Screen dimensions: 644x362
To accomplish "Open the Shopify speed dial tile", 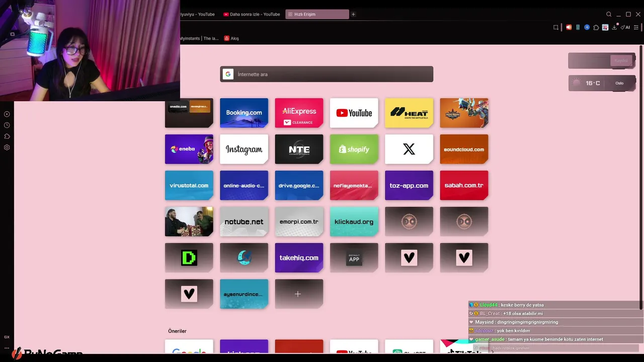I will point(354,149).
